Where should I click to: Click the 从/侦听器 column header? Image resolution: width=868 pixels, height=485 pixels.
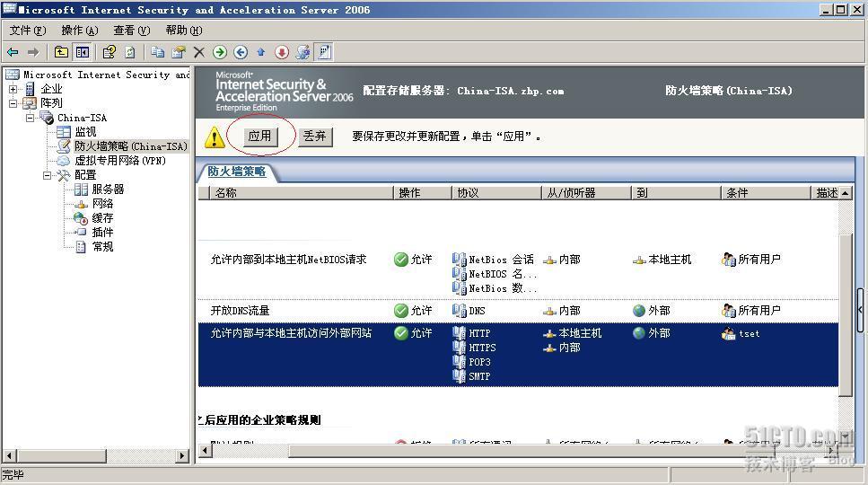point(586,193)
